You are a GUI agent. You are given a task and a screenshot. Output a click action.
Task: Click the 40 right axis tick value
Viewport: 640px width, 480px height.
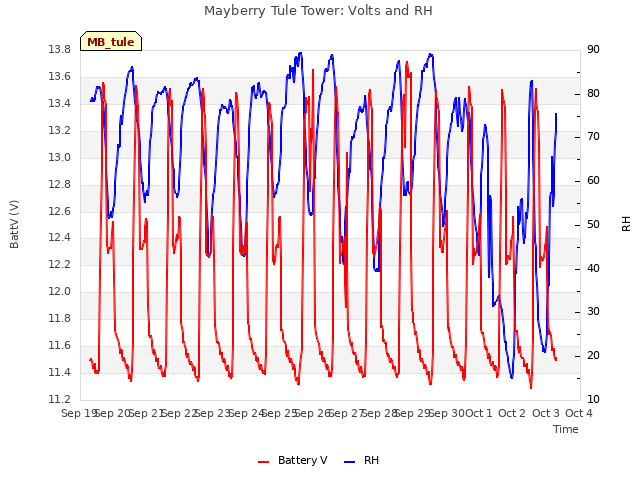(x=593, y=269)
